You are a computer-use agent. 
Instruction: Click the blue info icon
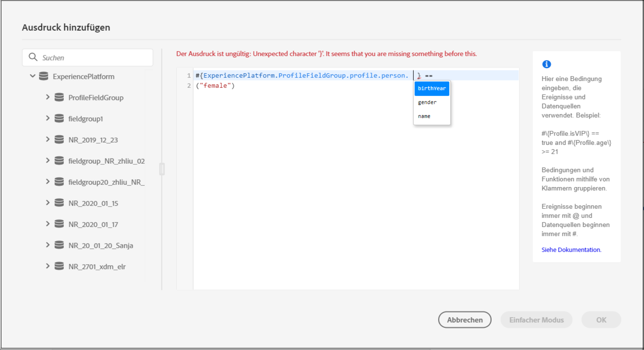pyautogui.click(x=546, y=64)
